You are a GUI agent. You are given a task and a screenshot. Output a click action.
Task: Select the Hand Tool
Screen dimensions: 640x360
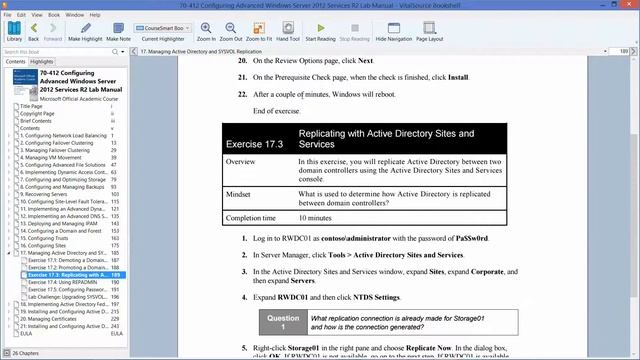(x=288, y=31)
